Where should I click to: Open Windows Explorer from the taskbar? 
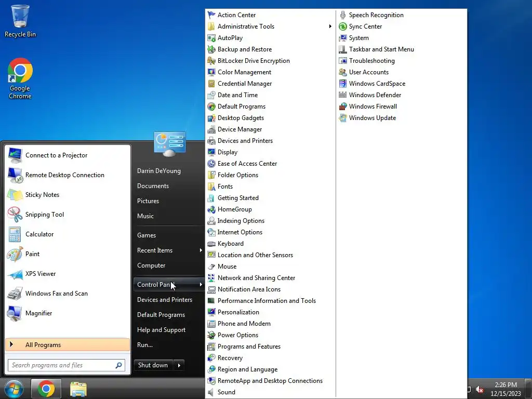(x=78, y=389)
